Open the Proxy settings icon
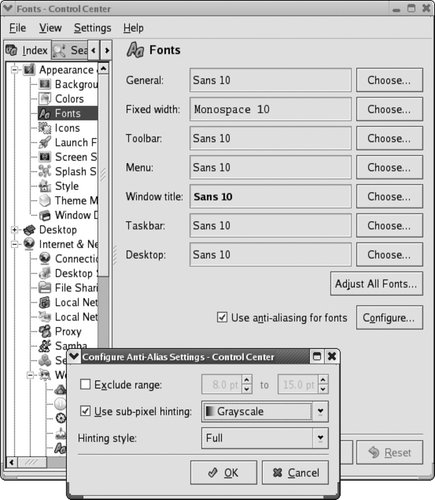Image resolution: width=435 pixels, height=500 pixels. (x=45, y=331)
